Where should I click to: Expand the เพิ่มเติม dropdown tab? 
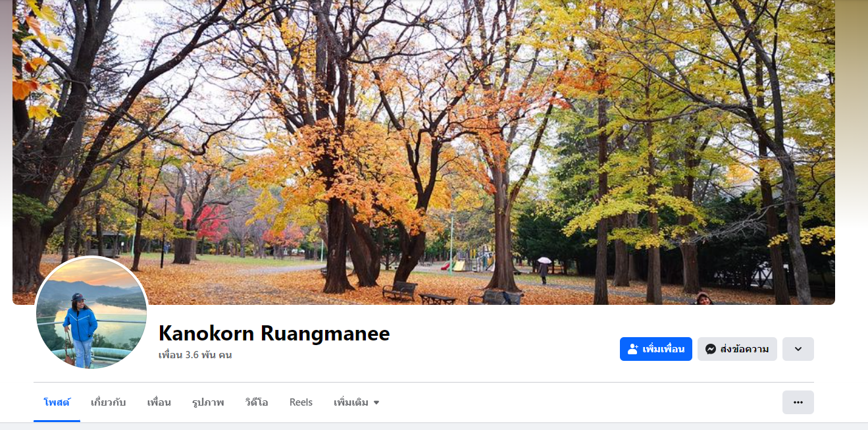pos(357,402)
